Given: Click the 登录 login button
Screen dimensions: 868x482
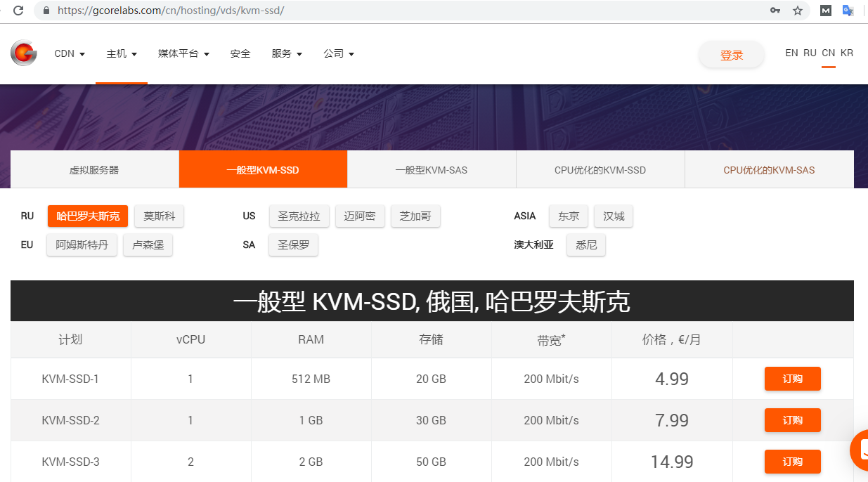Looking at the screenshot, I should pos(732,55).
